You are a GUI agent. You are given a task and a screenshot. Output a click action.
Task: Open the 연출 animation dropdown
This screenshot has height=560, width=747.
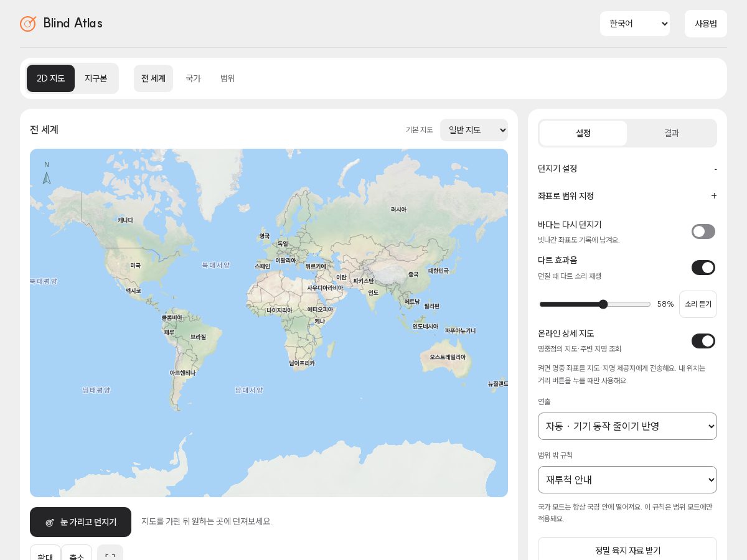point(627,426)
